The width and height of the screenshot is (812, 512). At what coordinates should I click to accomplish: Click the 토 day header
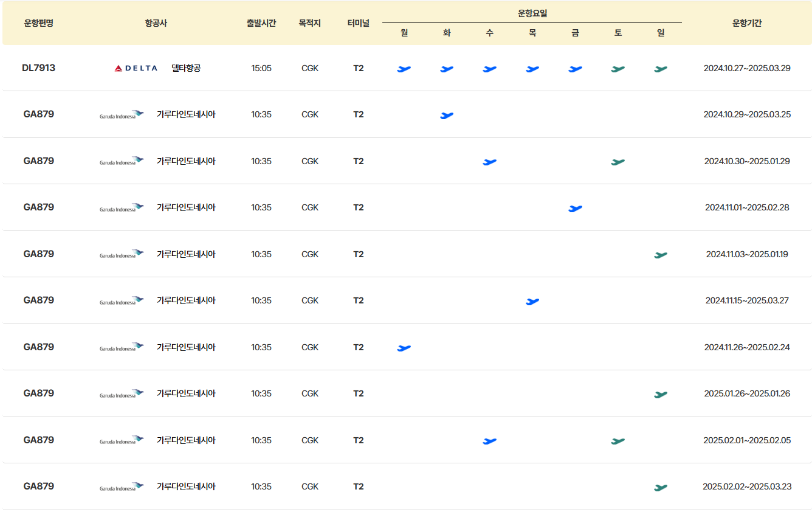click(618, 33)
